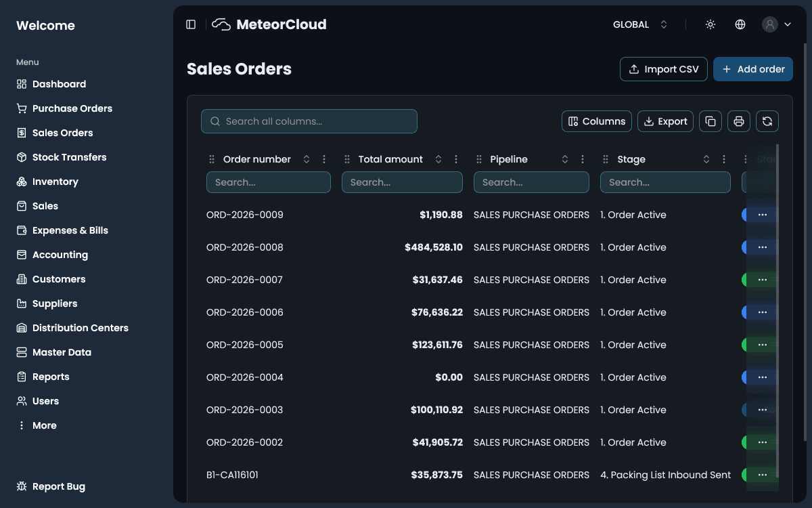Collapse the sidebar with the panel toggle
This screenshot has width=812, height=508.
[x=190, y=24]
